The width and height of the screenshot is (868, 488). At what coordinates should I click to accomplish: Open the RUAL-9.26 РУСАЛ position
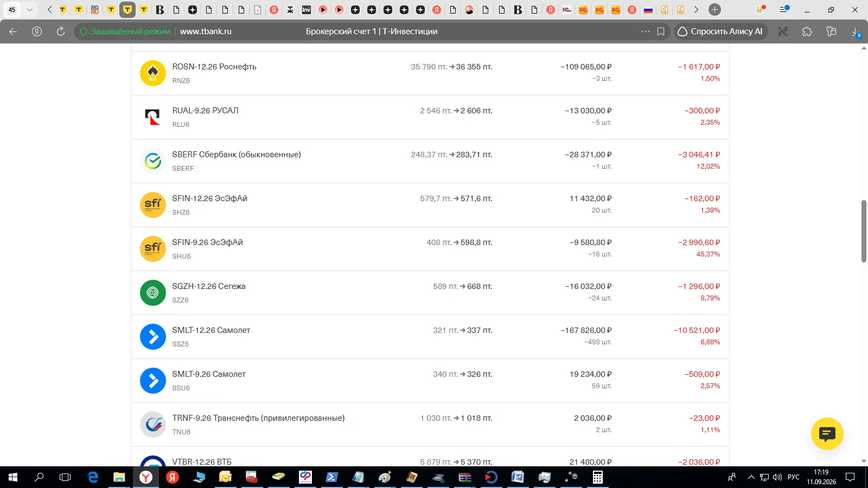[x=430, y=117]
